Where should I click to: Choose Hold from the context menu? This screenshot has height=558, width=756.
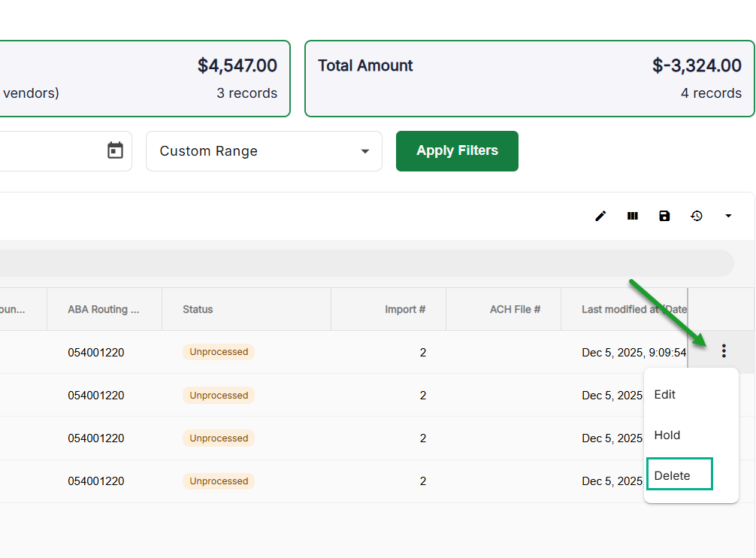(x=667, y=435)
